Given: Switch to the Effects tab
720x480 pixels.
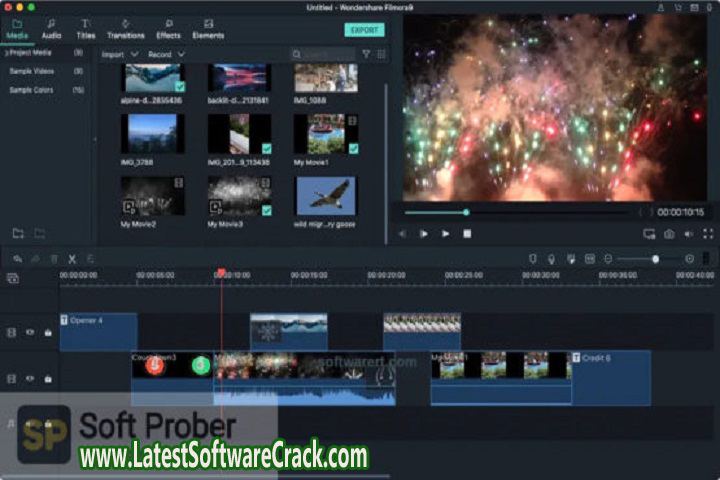Looking at the screenshot, I should pyautogui.click(x=168, y=29).
